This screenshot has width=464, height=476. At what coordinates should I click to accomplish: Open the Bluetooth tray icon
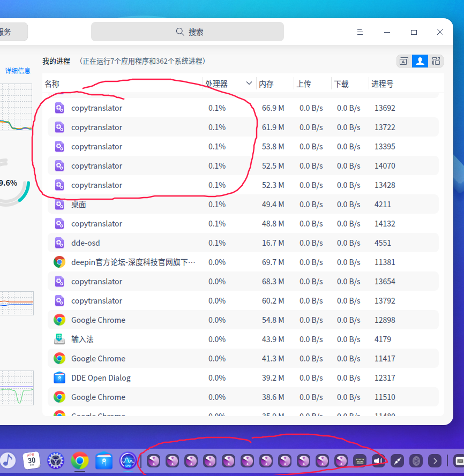pos(416,461)
